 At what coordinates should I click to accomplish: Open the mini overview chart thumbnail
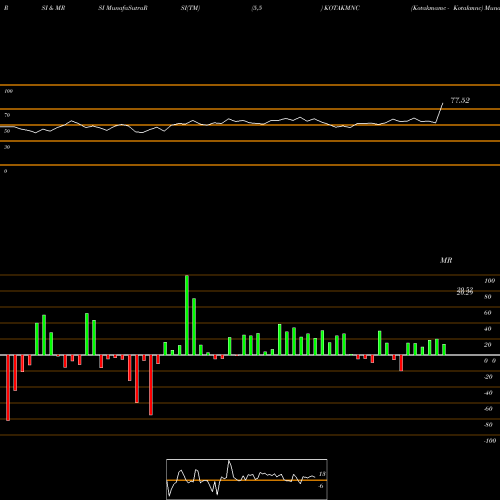[x=247, y=479]
